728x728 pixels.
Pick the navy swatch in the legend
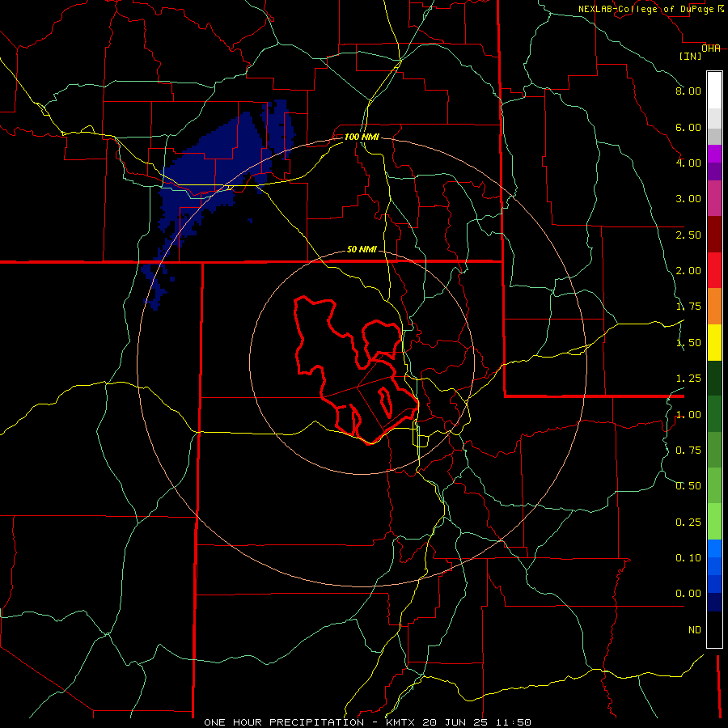pyautogui.click(x=714, y=603)
